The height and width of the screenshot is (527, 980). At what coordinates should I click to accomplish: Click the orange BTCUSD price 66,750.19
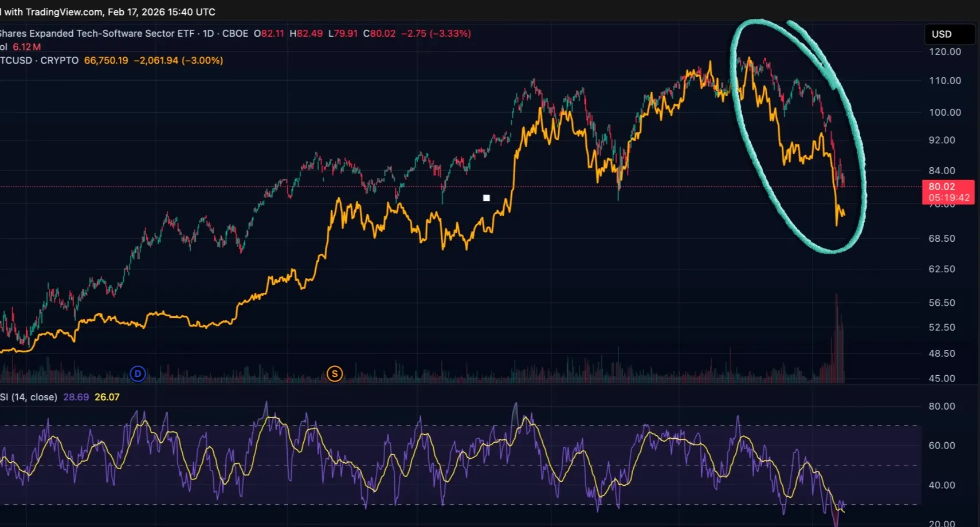[106, 61]
